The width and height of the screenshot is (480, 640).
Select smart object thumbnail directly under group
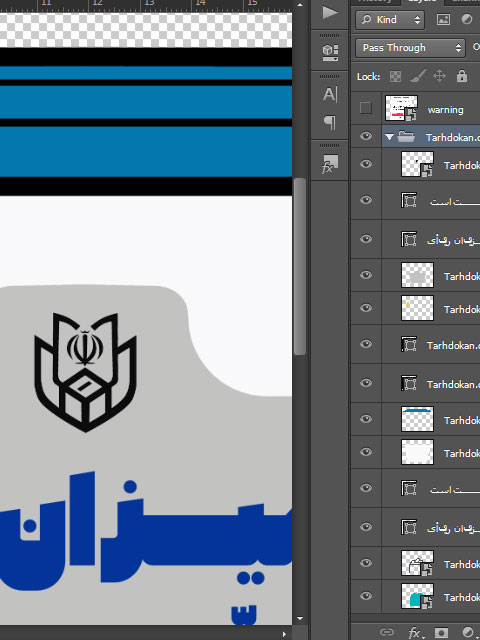[x=417, y=164]
